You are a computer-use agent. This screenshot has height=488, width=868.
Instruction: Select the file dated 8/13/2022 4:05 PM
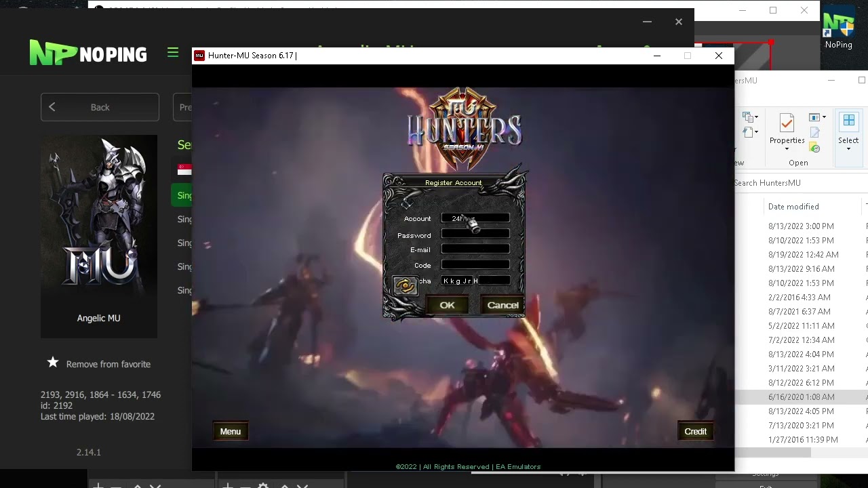pyautogui.click(x=801, y=411)
